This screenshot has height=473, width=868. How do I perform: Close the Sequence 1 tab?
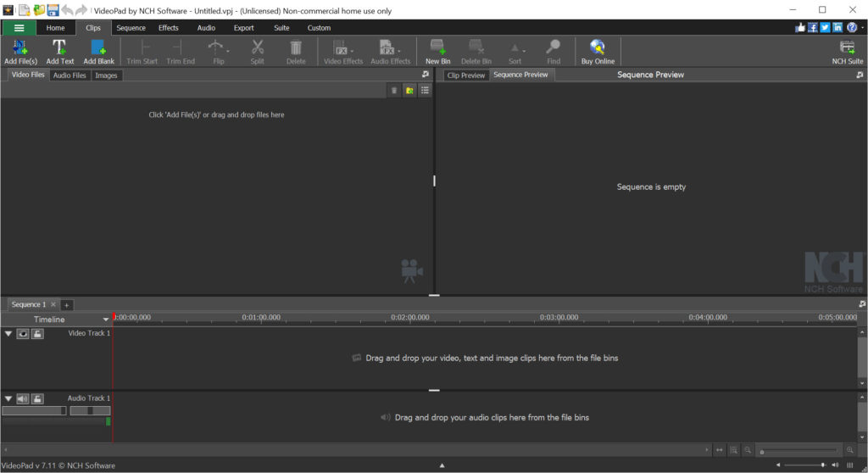tap(53, 304)
